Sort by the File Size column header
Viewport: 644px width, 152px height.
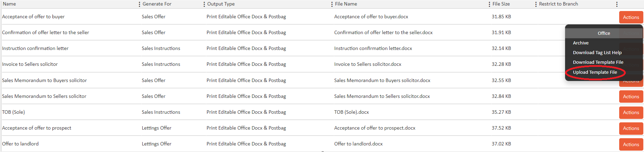point(501,4)
